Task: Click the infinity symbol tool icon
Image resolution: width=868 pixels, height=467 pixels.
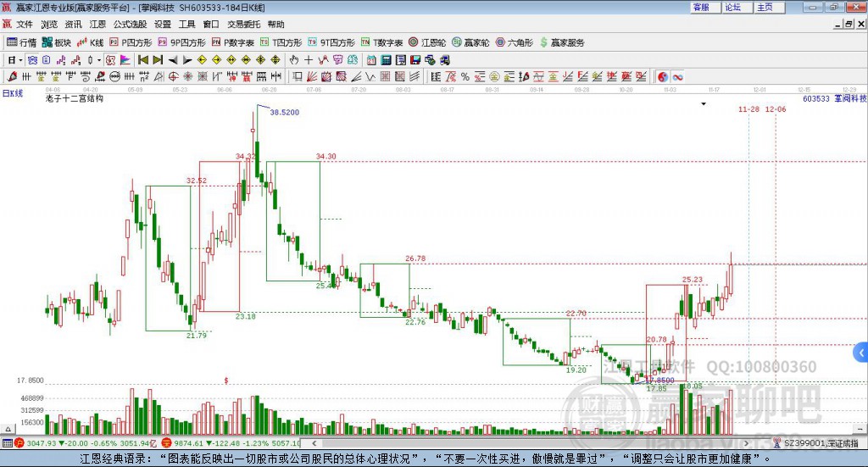Action: coord(677,77)
